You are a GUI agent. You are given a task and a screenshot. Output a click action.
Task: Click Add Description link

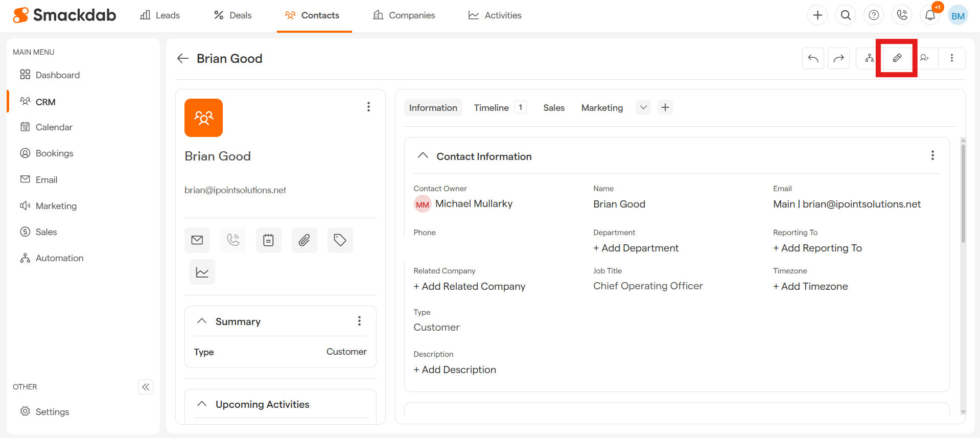(x=455, y=370)
